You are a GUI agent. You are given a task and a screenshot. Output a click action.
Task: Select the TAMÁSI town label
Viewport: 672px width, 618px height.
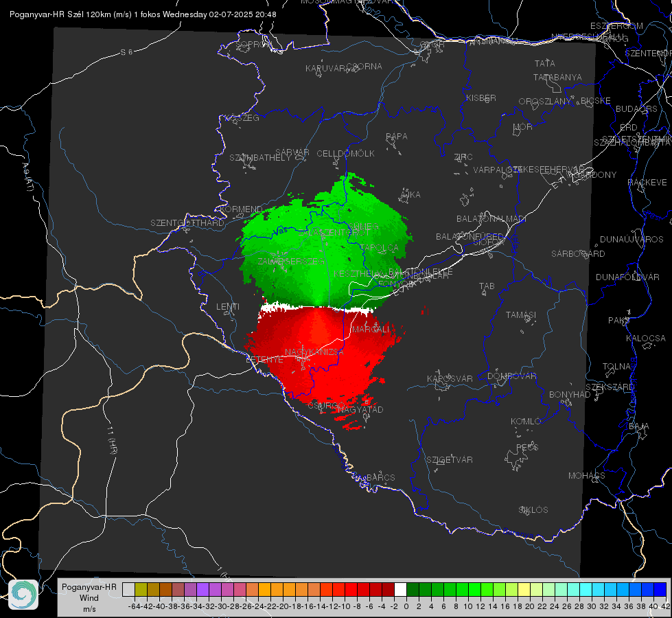pyautogui.click(x=521, y=315)
